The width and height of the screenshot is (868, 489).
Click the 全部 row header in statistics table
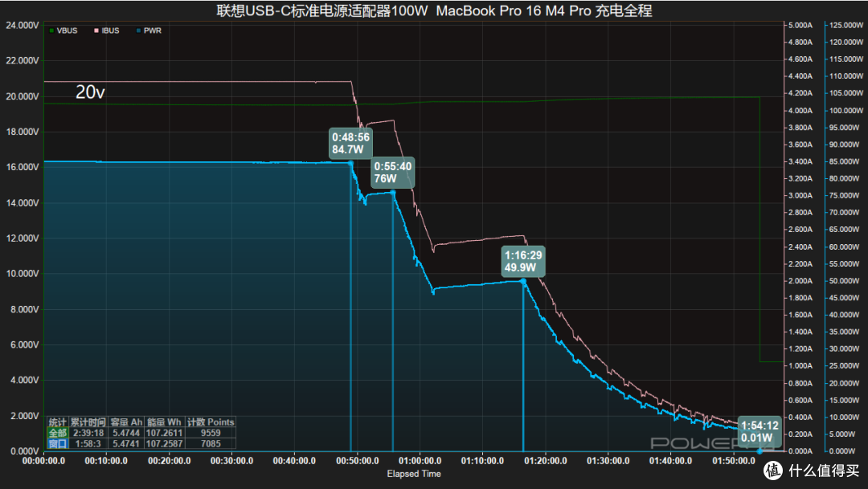coord(58,433)
